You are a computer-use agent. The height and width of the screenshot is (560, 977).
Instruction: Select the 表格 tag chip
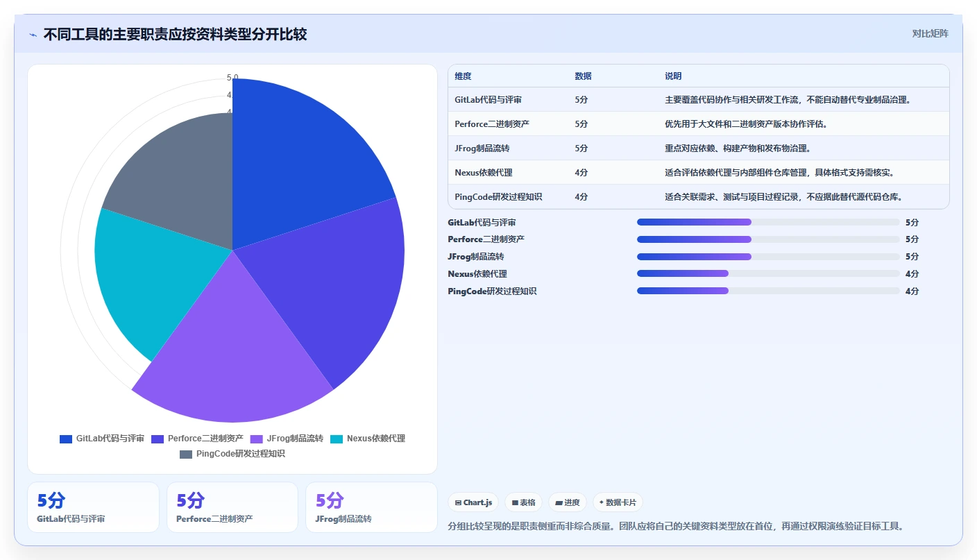click(523, 502)
